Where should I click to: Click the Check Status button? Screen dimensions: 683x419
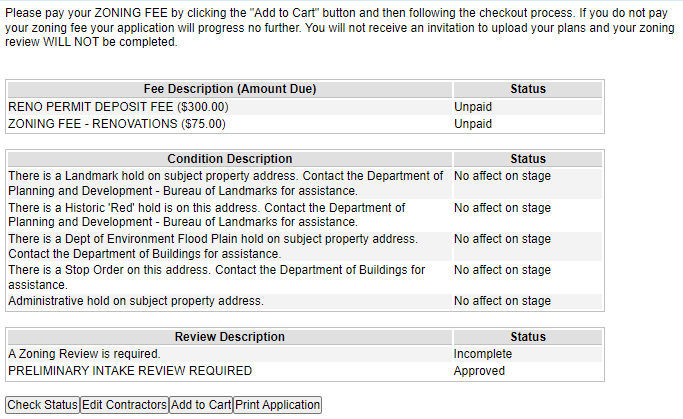(x=42, y=405)
